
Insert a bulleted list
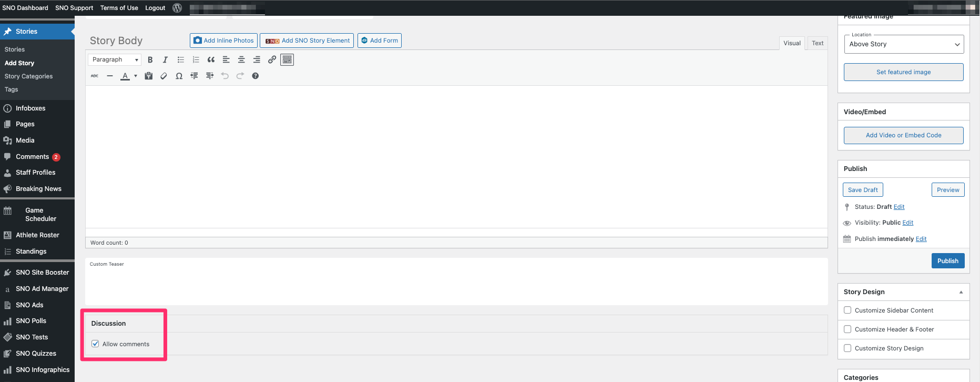coord(181,60)
